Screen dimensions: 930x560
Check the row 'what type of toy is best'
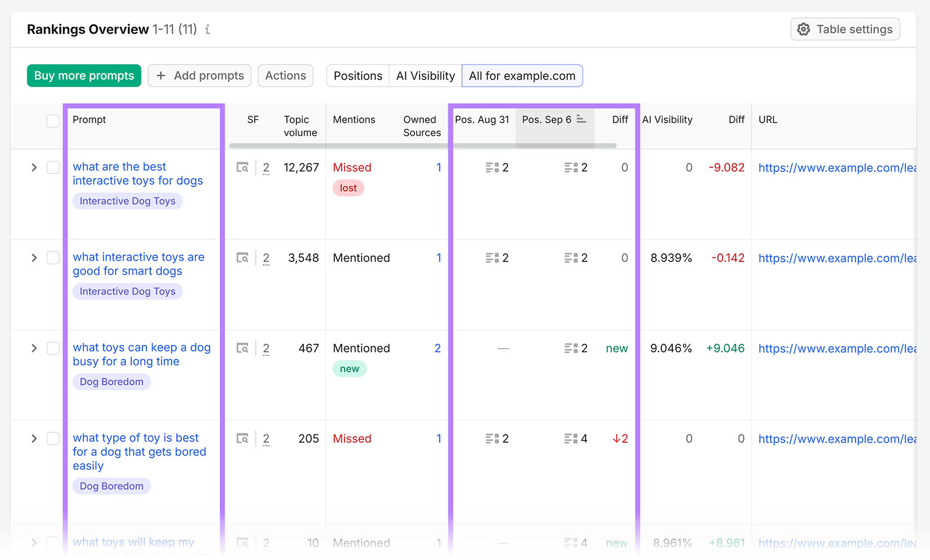point(53,439)
